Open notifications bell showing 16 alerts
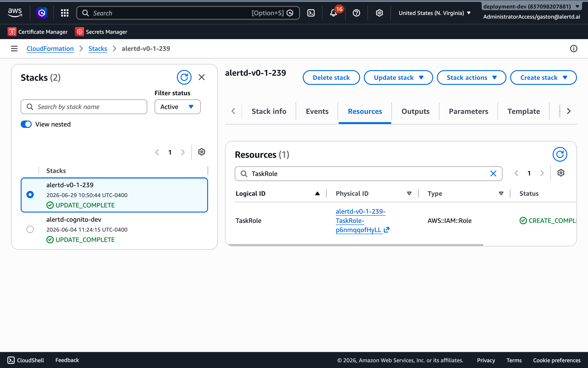588x368 pixels. [x=334, y=13]
